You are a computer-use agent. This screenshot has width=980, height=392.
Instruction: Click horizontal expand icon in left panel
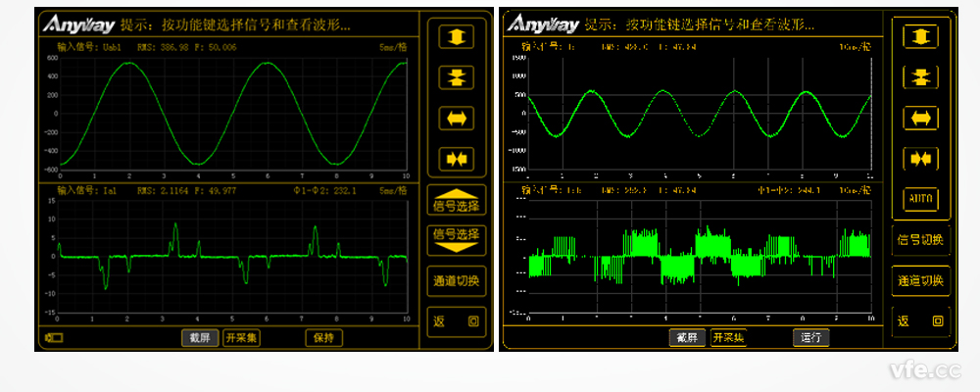point(457,118)
